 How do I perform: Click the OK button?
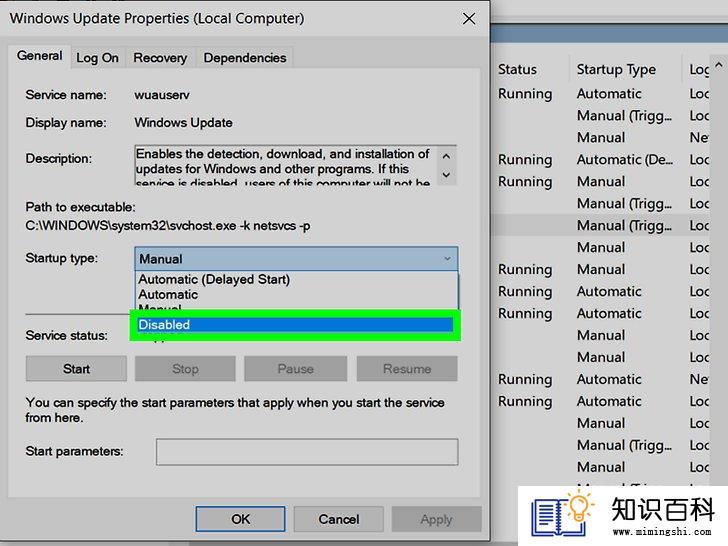(x=240, y=519)
